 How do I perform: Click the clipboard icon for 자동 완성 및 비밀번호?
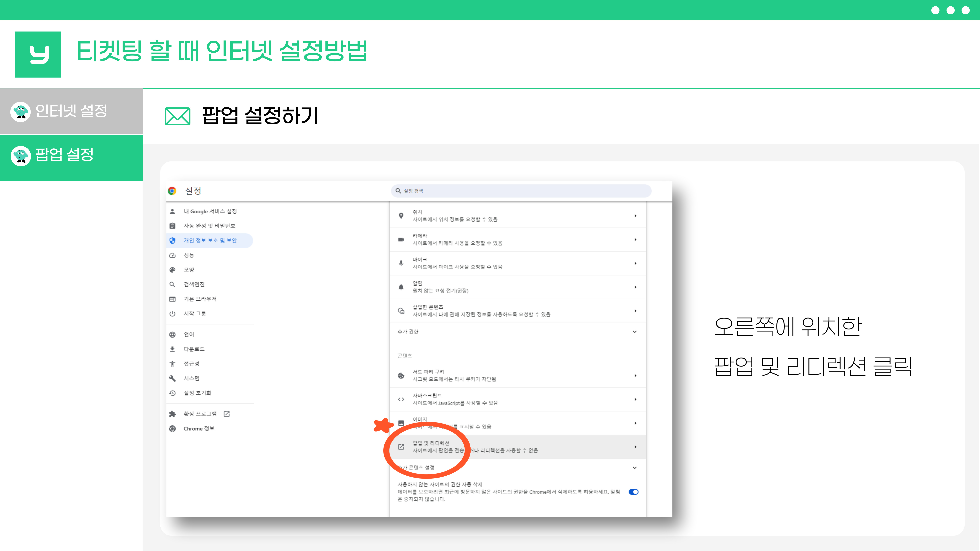click(x=172, y=226)
